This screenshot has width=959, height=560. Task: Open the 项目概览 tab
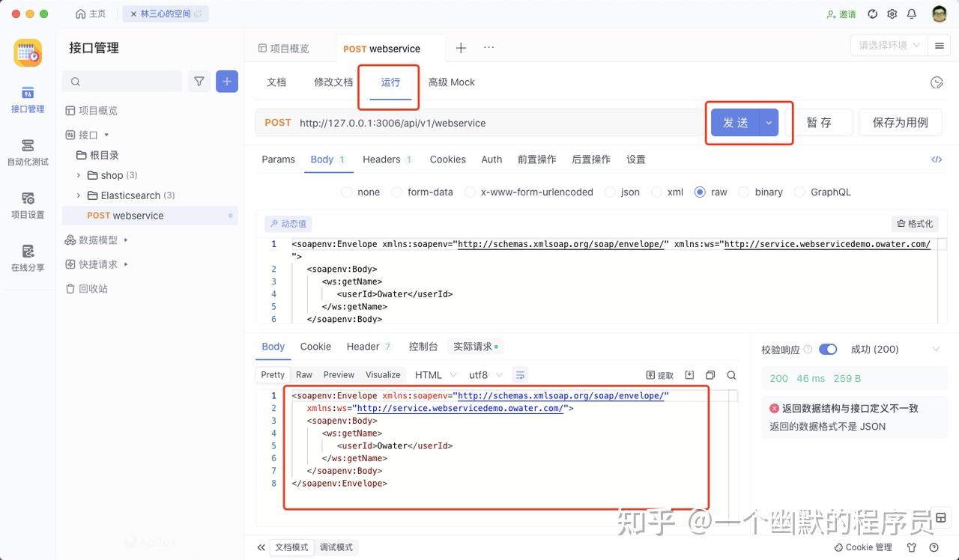pos(291,47)
